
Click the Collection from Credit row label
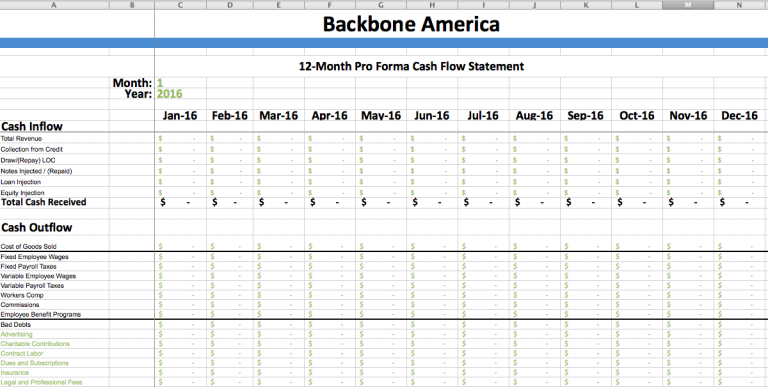[31, 149]
